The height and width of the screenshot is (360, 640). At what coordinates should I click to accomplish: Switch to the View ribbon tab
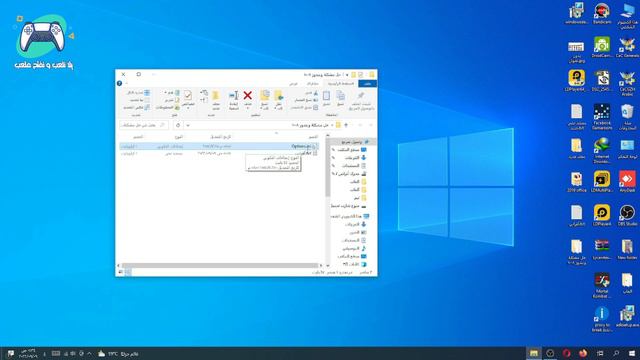tap(293, 84)
